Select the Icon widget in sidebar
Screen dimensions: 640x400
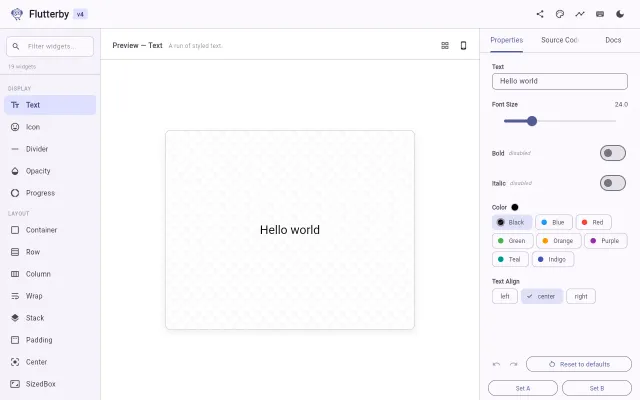50,127
